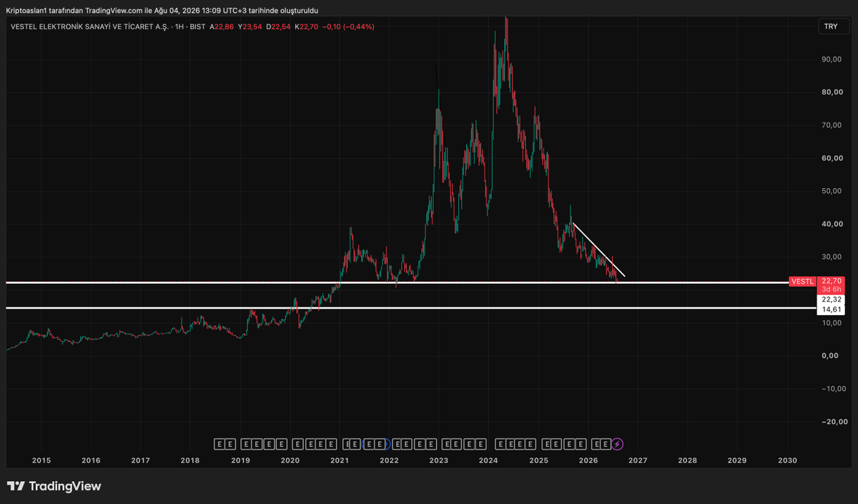Viewport: 858px width, 504px height.
Task: Click the descending white trend line
Action: pyautogui.click(x=599, y=251)
